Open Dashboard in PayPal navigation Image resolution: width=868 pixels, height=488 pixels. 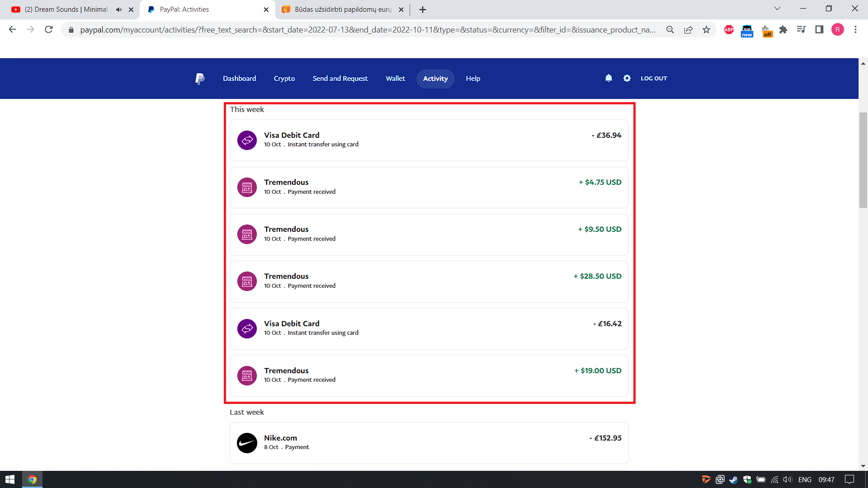pyautogui.click(x=239, y=79)
